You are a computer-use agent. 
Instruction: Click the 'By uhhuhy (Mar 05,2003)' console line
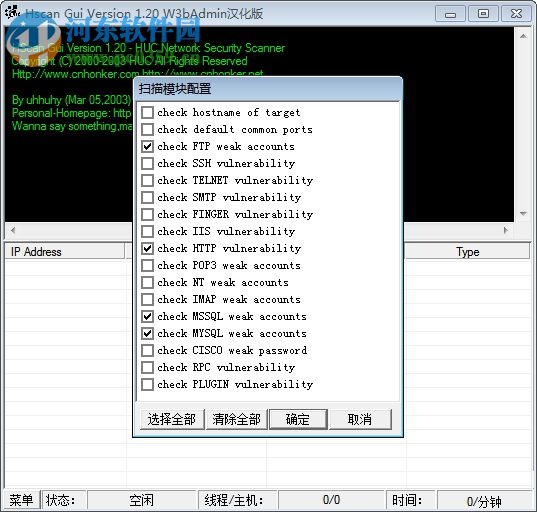(71, 100)
